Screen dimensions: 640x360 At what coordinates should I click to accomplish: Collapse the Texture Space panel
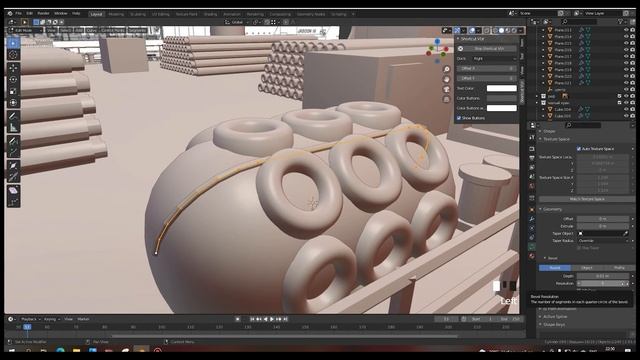(x=556, y=139)
